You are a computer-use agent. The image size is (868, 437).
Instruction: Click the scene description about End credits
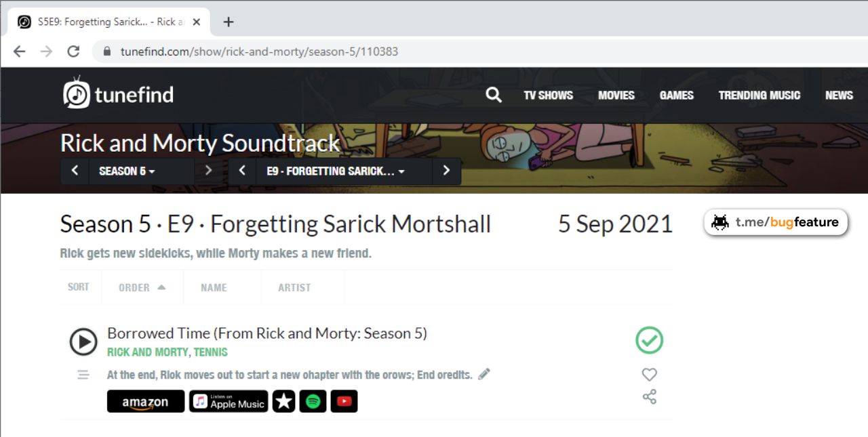point(290,375)
